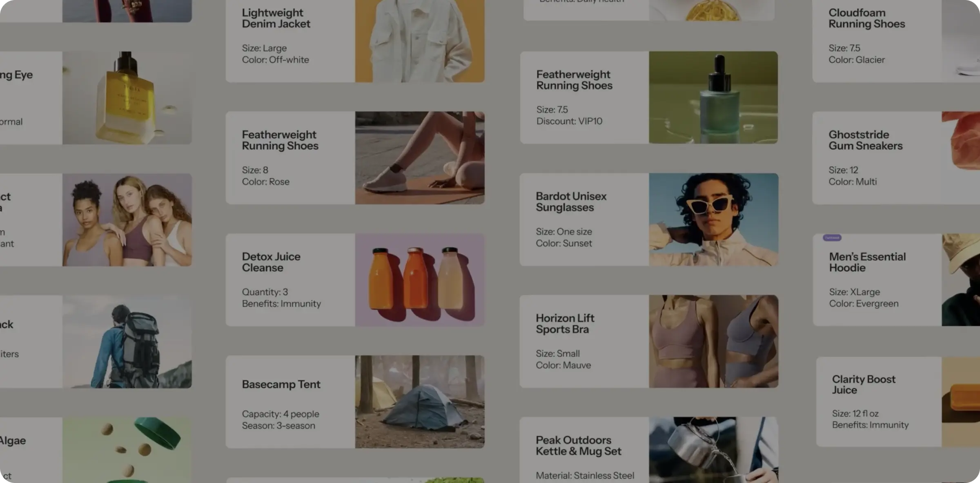The width and height of the screenshot is (980, 483).
Task: Click 'Quantity: 3' on the Detox Juice card
Action: tap(265, 292)
